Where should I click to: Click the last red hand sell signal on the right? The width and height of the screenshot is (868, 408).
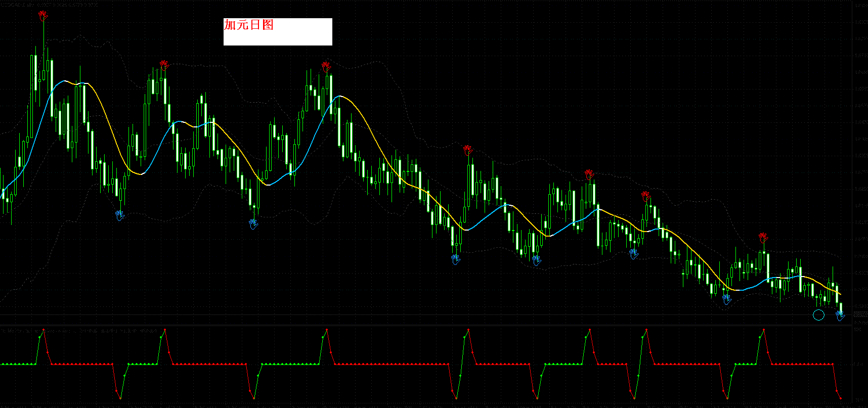pyautogui.click(x=763, y=237)
